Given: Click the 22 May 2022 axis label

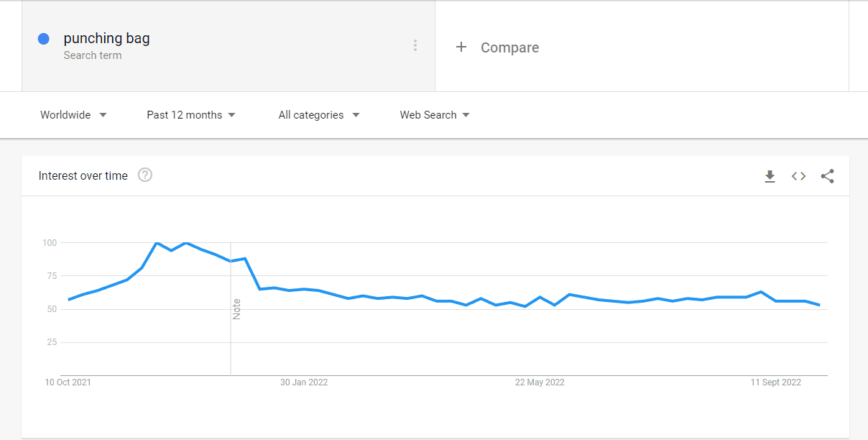Looking at the screenshot, I should [540, 382].
